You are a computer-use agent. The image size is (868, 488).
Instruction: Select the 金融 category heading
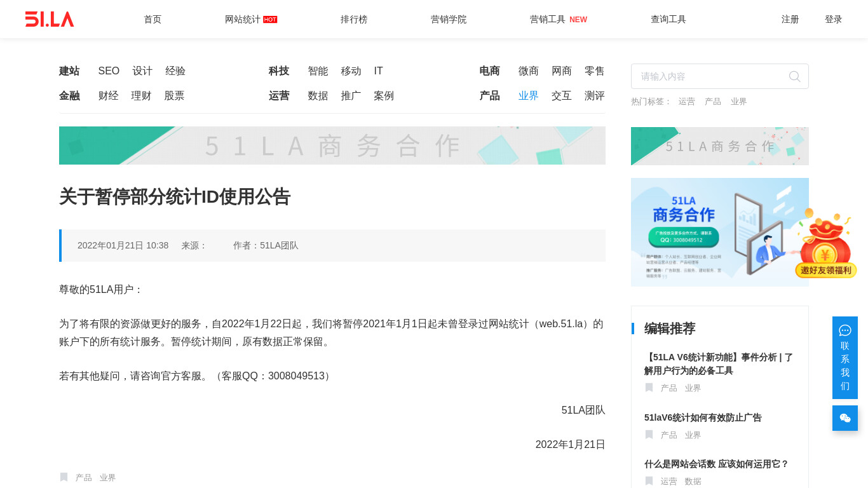click(x=69, y=96)
